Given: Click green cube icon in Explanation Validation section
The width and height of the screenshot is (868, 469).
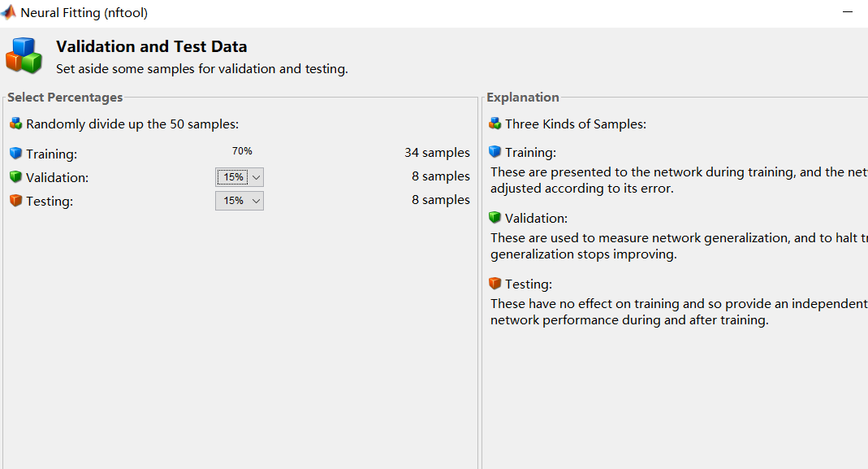Looking at the screenshot, I should (x=494, y=217).
